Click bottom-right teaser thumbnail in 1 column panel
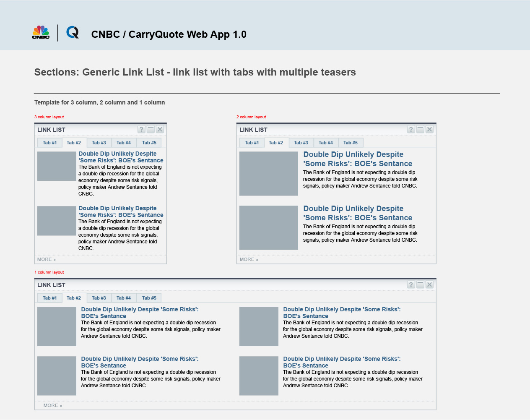The height and width of the screenshot is (420, 530). (x=259, y=376)
